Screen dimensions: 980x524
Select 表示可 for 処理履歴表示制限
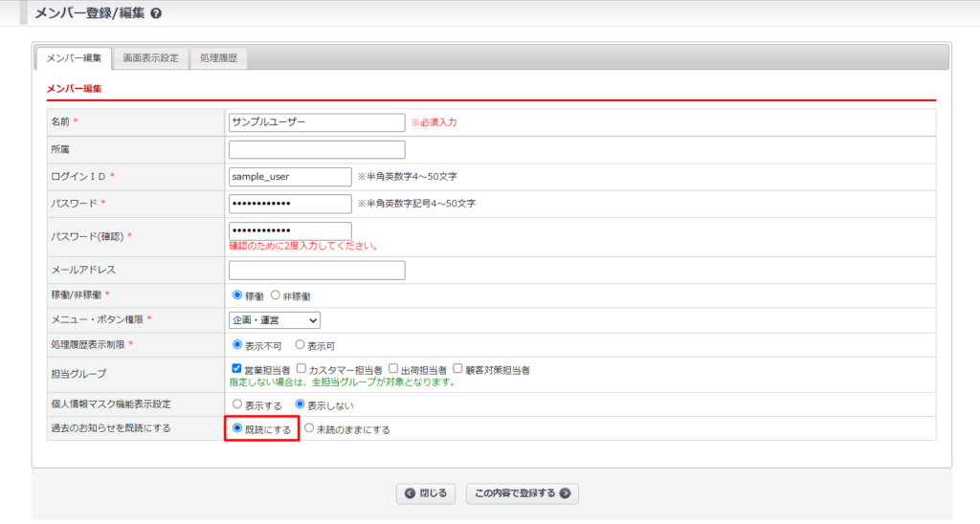pyautogui.click(x=301, y=344)
